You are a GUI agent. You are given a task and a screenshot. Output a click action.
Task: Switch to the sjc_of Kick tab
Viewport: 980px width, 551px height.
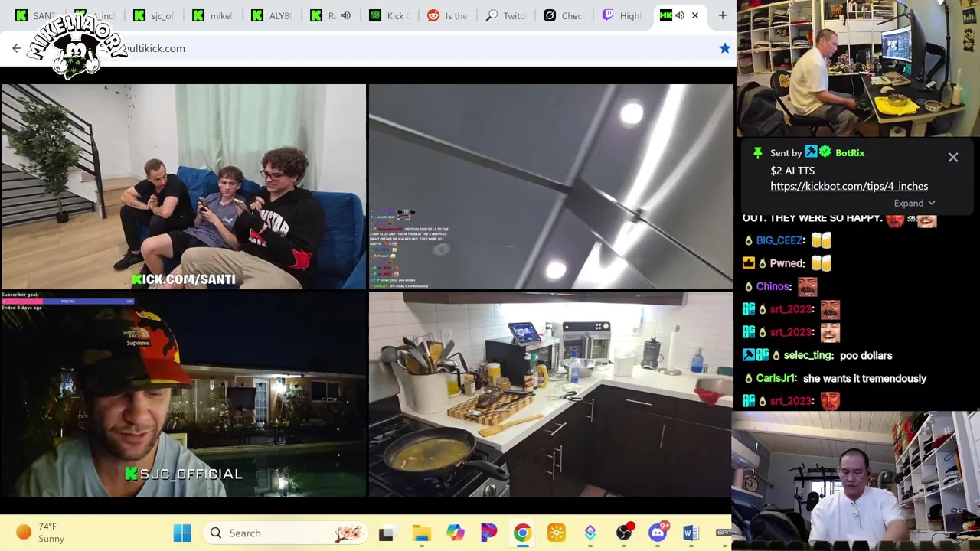154,15
